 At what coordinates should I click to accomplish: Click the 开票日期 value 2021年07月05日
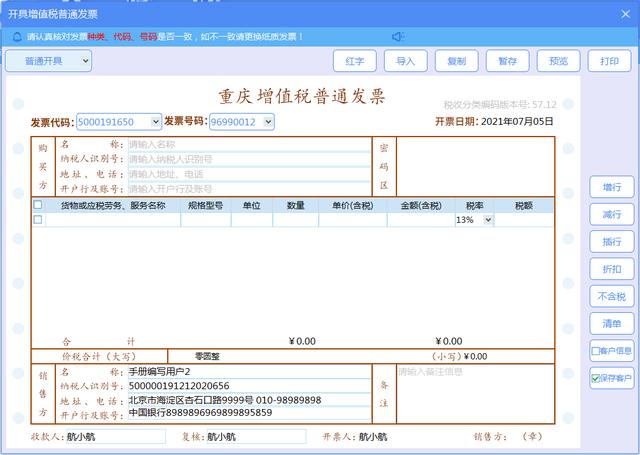[x=517, y=122]
